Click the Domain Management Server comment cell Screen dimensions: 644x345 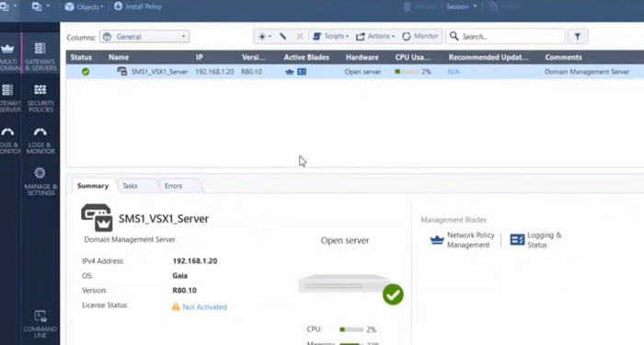(x=587, y=72)
